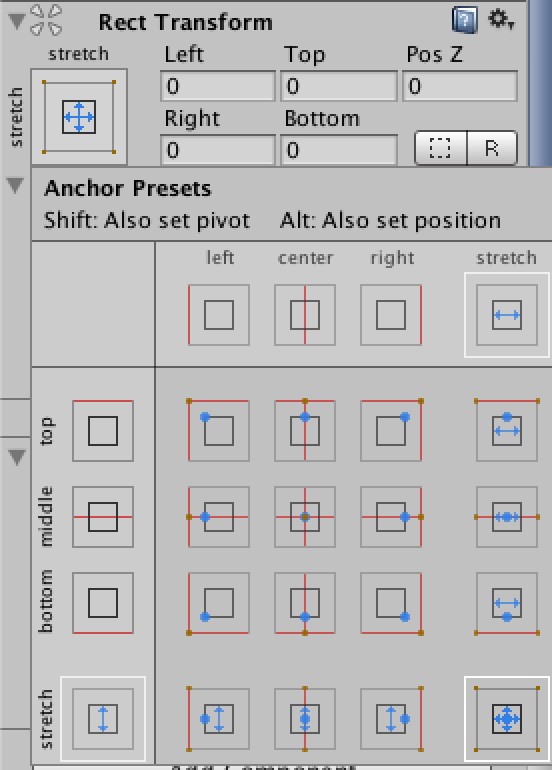Select the middle center anchor preset
This screenshot has width=552, height=770.
[305, 517]
